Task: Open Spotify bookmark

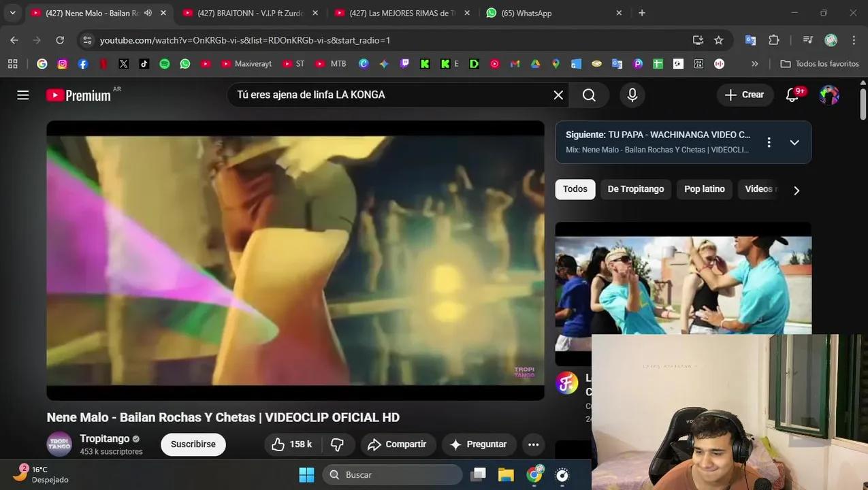Action: pyautogui.click(x=165, y=64)
